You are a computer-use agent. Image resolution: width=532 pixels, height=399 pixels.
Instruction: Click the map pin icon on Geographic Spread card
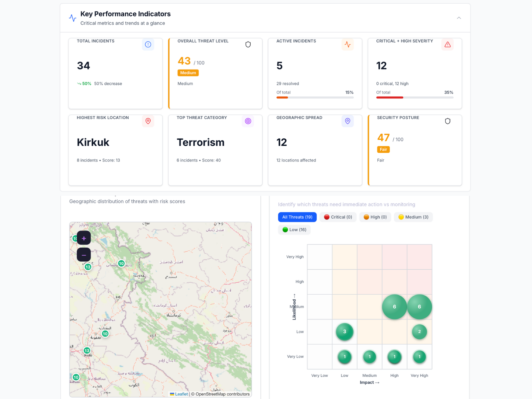tap(347, 121)
